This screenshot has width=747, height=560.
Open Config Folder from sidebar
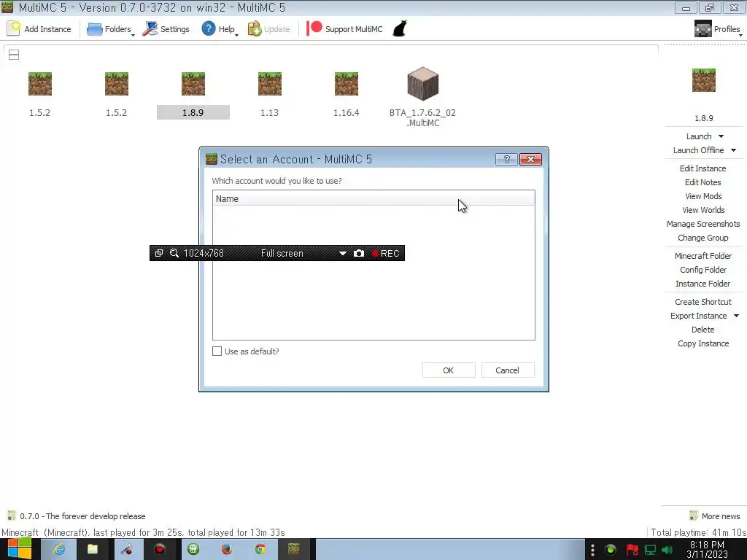coord(703,270)
